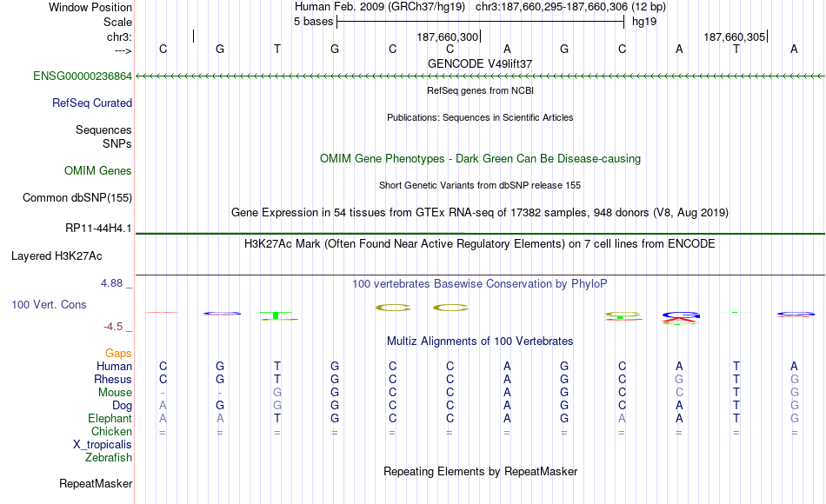
Task: Open the Layered H3K27Ac track label
Action: (57, 256)
